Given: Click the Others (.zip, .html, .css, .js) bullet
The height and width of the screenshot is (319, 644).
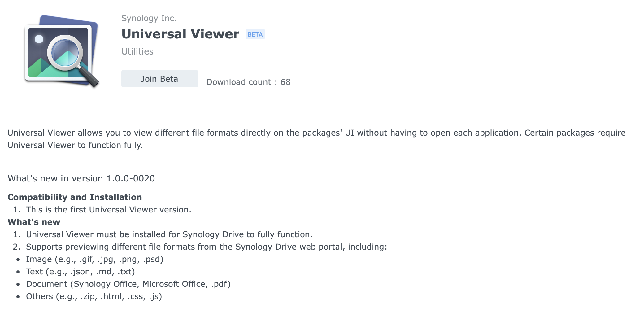Looking at the screenshot, I should point(94,296).
